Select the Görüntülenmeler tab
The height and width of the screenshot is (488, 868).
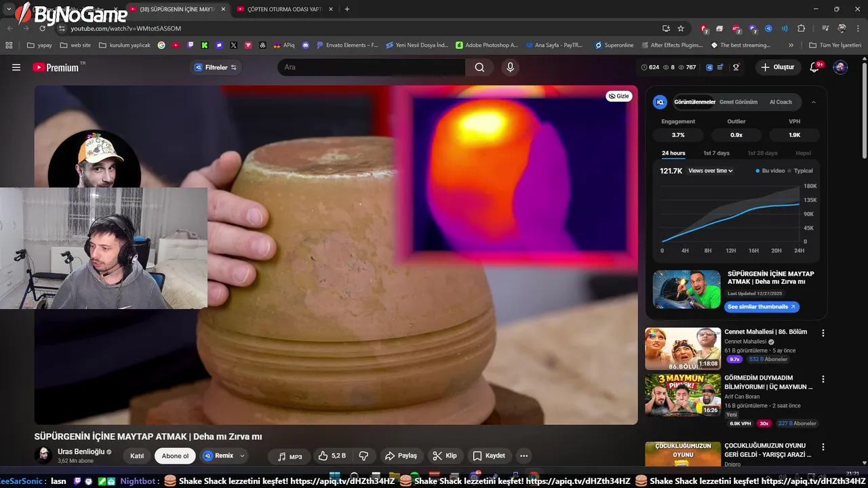[x=694, y=102]
